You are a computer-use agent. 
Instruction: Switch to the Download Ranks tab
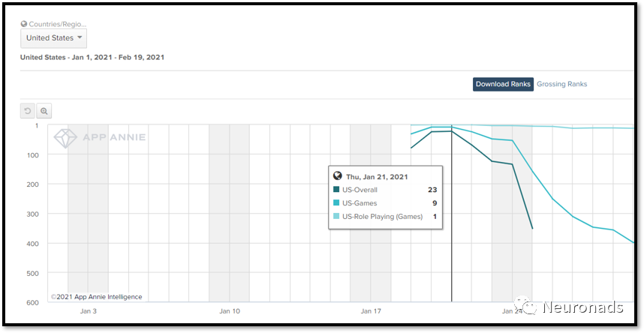click(503, 84)
